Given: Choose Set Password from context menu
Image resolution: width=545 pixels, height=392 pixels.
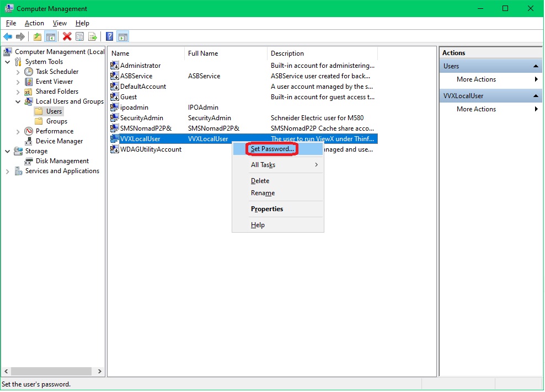Looking at the screenshot, I should (x=277, y=149).
